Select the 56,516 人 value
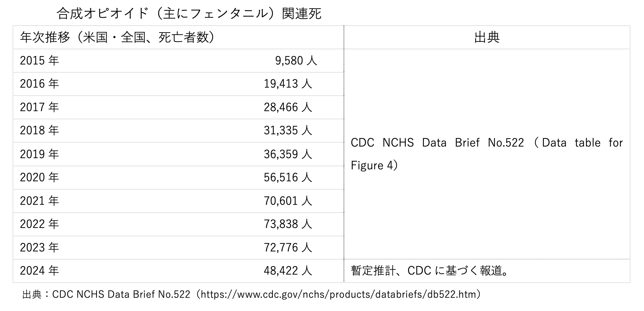644x311 pixels. pyautogui.click(x=288, y=178)
